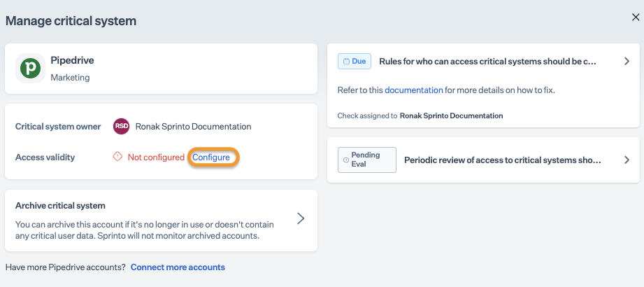Close the Manage critical system dialog

point(636,17)
